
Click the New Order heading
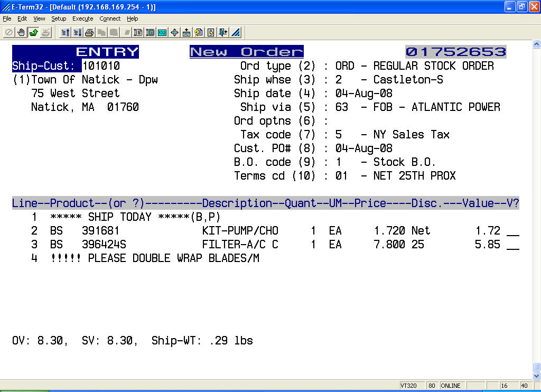click(x=247, y=52)
